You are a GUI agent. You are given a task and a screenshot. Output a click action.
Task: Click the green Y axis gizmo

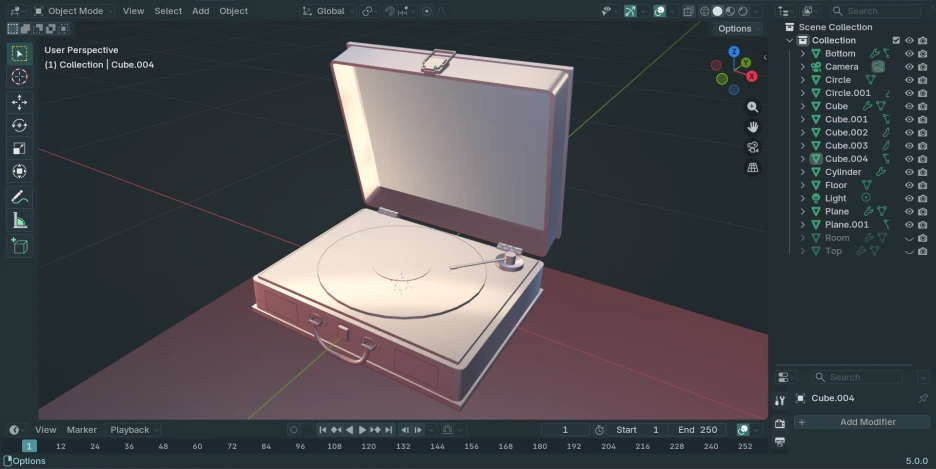click(746, 63)
